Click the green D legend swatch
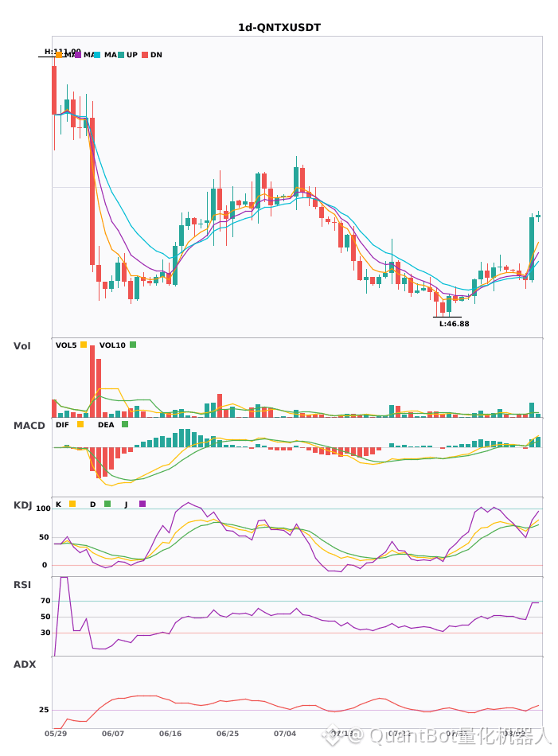 107,504
